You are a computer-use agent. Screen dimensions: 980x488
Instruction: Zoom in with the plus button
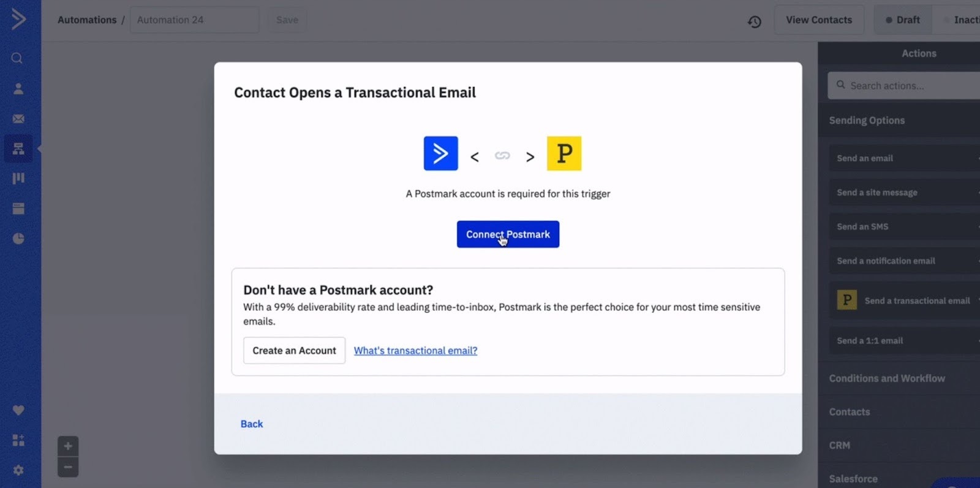68,446
